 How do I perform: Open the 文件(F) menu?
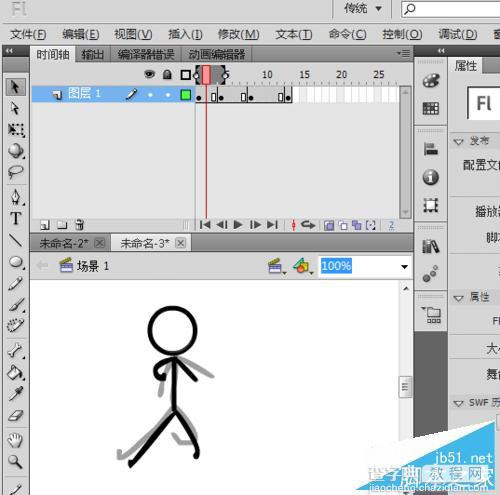tap(28, 34)
